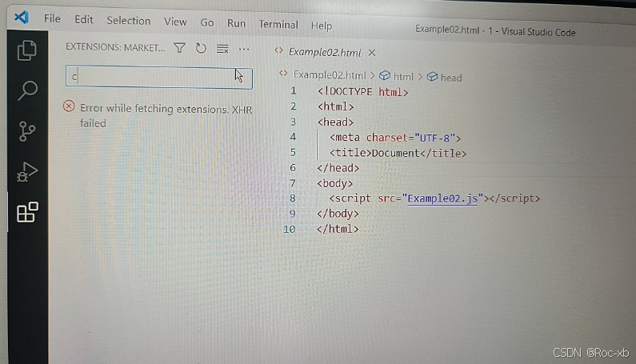Viewport: 636px width, 364px height.
Task: Open the Run and Debug view
Action: tap(27, 172)
